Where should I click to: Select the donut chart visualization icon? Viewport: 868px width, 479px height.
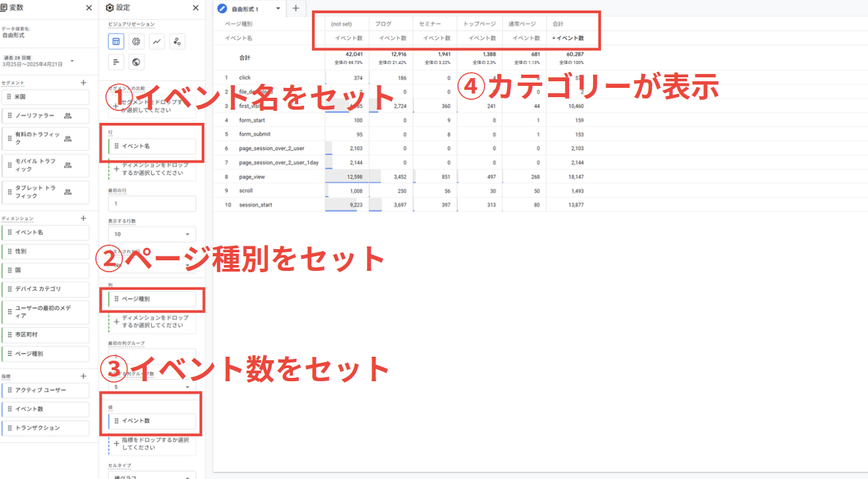point(137,42)
